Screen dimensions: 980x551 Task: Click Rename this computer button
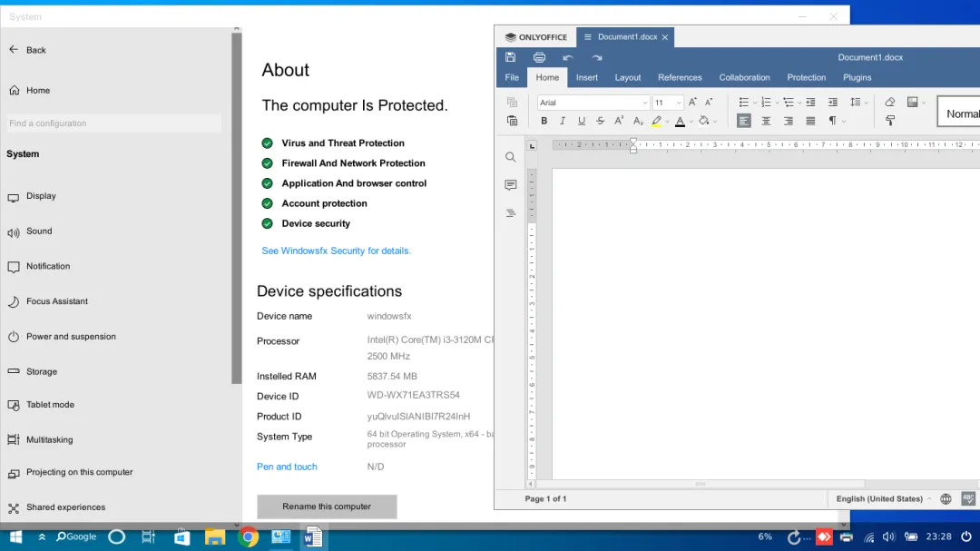tap(327, 507)
